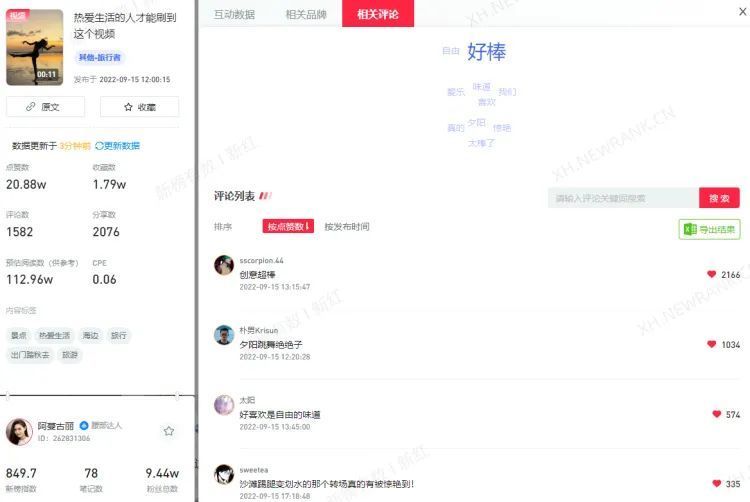Viewport: 750px width, 502px height.
Task: Click the comment text 夕阳跳舞绝绝子
Action: (271, 344)
